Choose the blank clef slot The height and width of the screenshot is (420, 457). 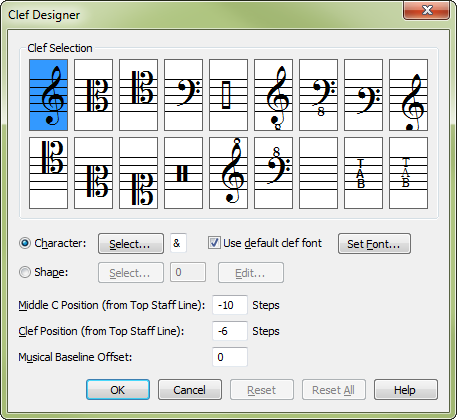pos(318,173)
